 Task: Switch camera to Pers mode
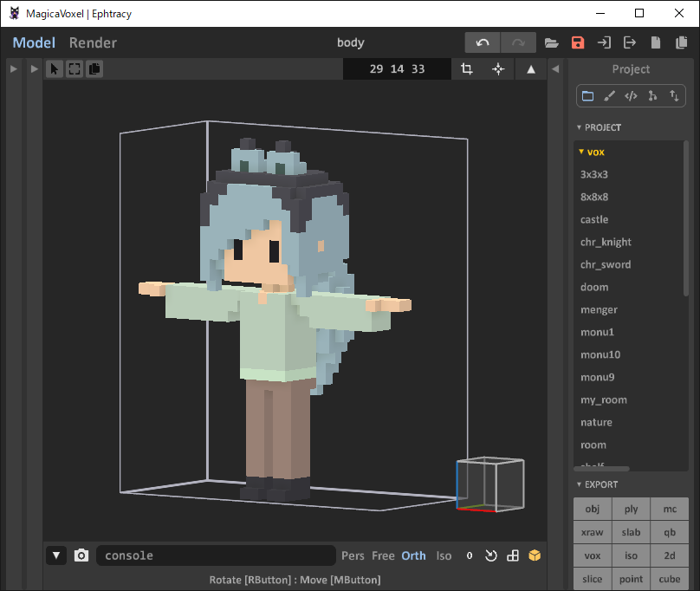pos(353,555)
